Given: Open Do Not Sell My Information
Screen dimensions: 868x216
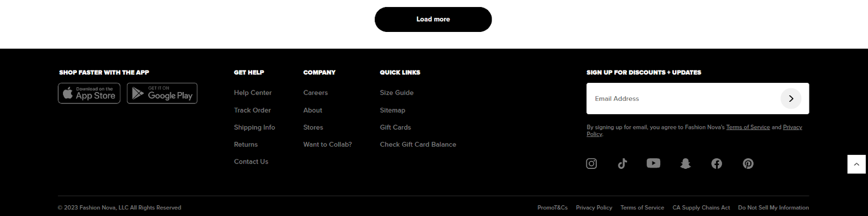Looking at the screenshot, I should (773, 207).
